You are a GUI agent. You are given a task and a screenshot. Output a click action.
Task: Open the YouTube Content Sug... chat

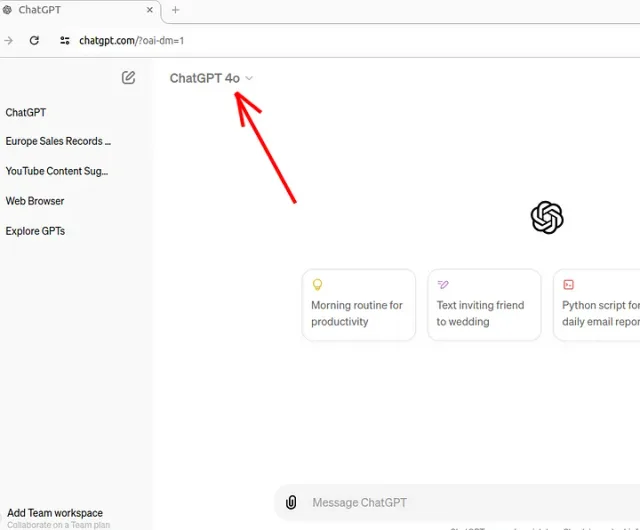tap(57, 171)
